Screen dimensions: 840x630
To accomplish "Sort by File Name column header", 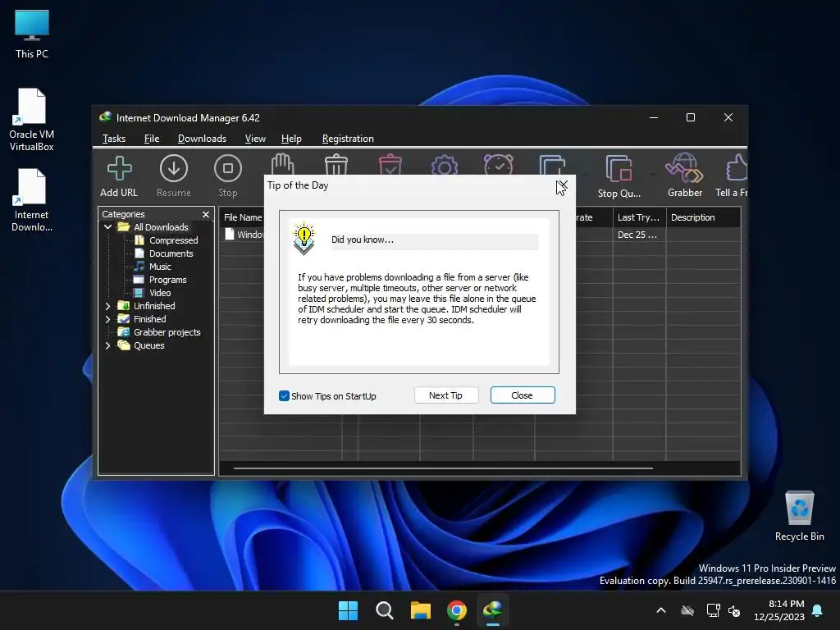I will (243, 217).
